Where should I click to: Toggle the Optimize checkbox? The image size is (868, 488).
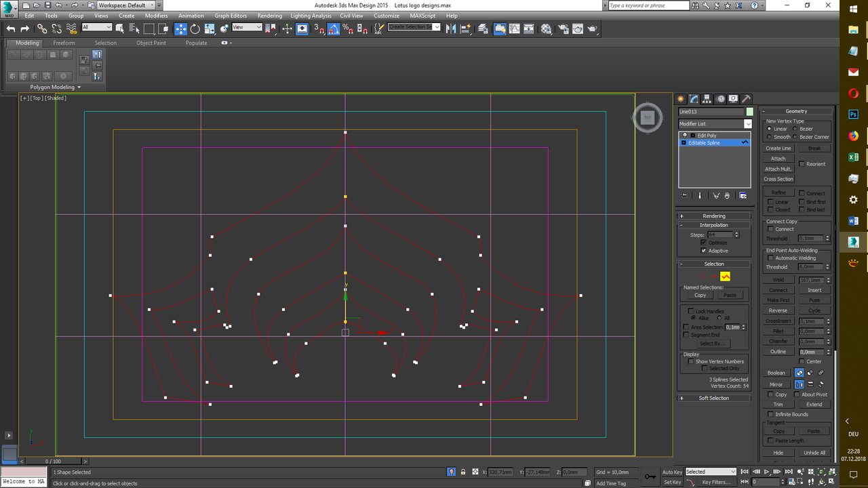click(x=703, y=243)
